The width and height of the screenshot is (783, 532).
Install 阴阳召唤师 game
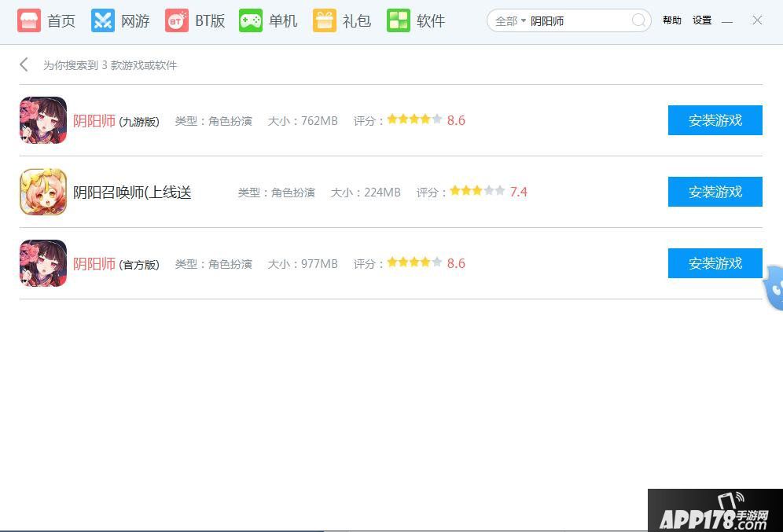click(715, 192)
